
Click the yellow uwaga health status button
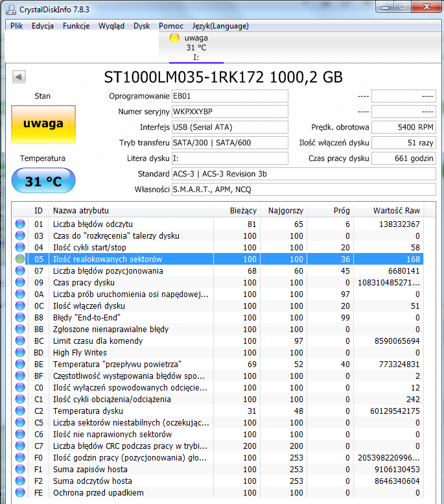tap(43, 125)
